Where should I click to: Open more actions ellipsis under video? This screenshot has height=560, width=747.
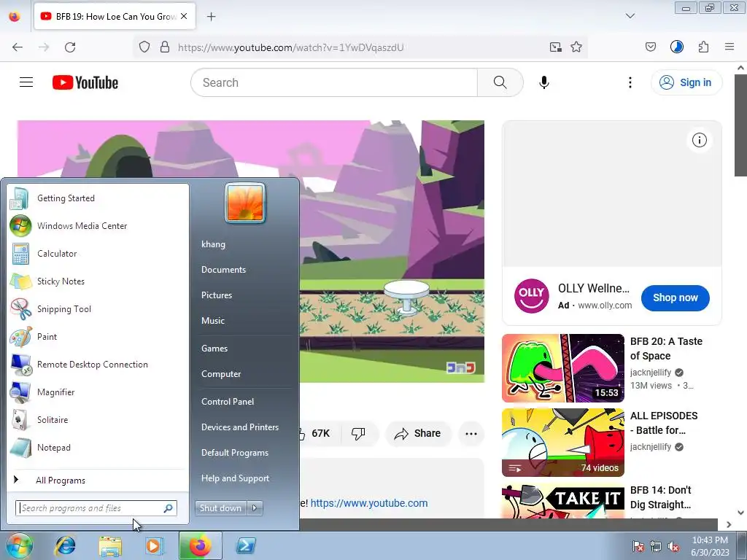(471, 433)
